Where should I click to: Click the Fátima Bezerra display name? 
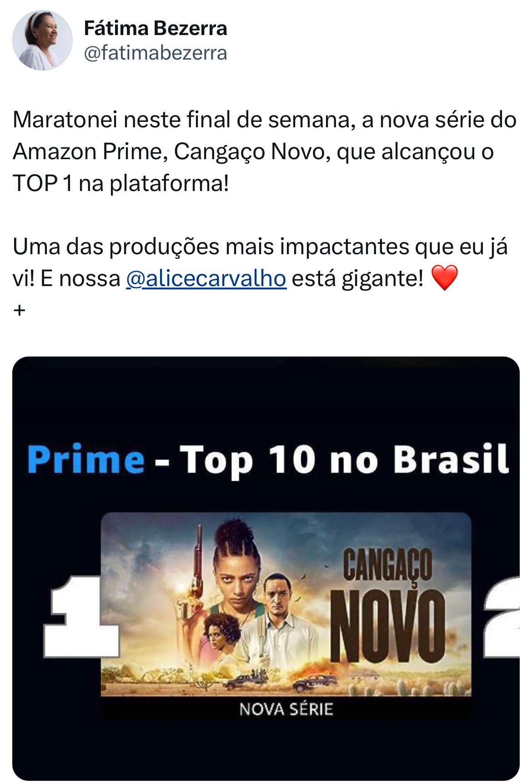pos(156,28)
